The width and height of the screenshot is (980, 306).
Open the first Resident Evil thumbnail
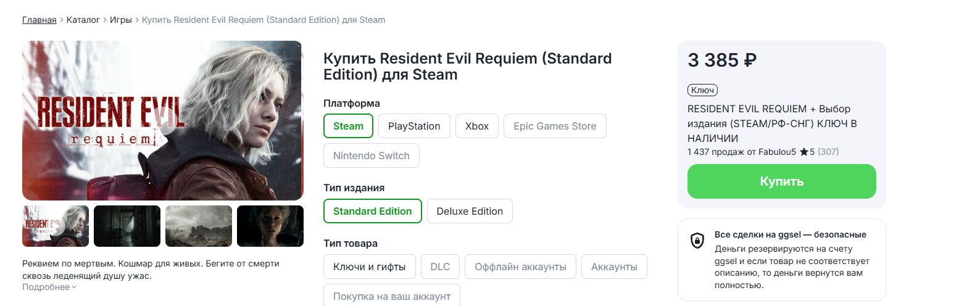pos(56,226)
